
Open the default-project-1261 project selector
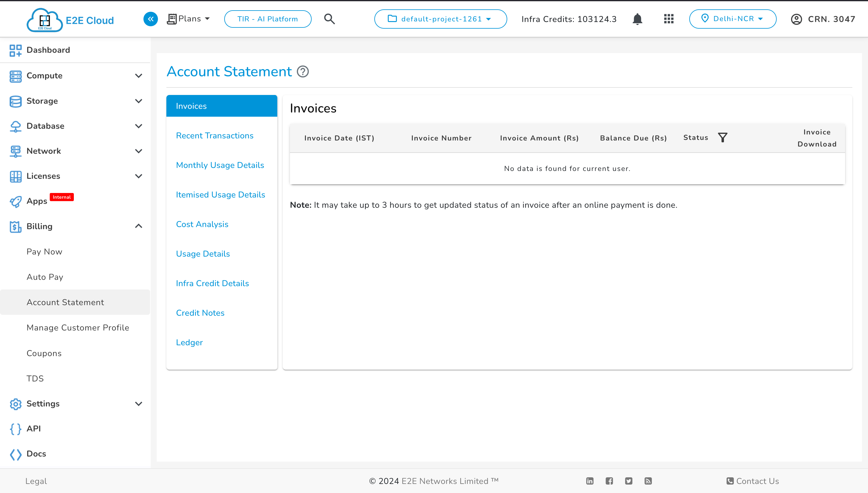pos(440,19)
